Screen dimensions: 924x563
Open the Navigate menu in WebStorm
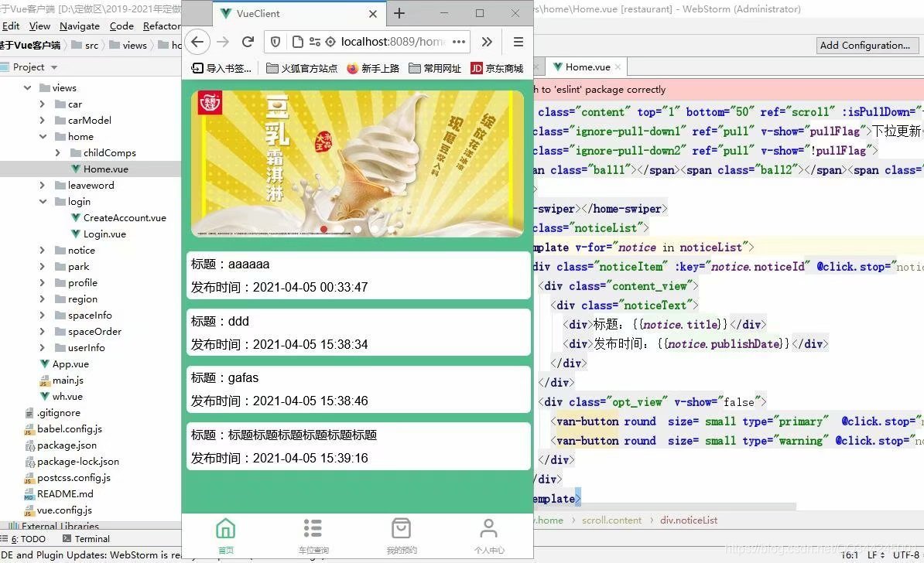pyautogui.click(x=80, y=26)
